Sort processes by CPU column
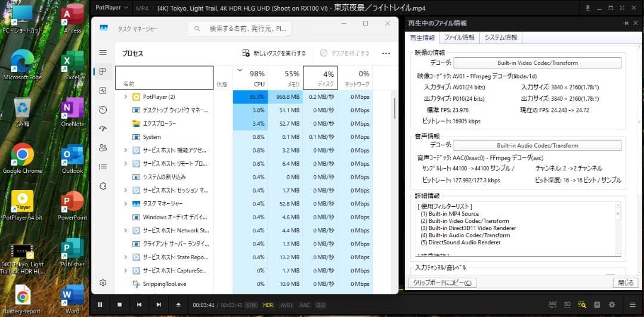The width and height of the screenshot is (644, 317). pos(250,77)
